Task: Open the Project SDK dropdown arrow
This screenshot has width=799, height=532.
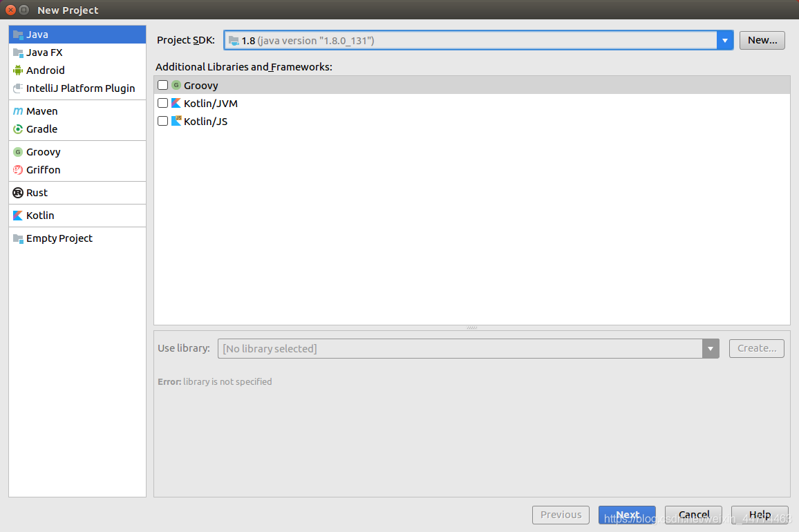Action: tap(724, 40)
